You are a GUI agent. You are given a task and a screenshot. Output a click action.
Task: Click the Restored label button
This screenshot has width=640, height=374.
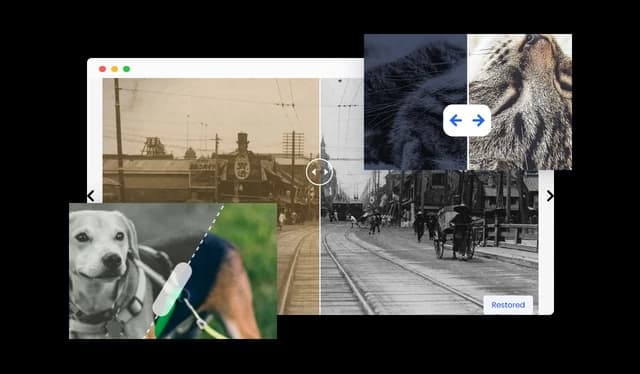click(x=508, y=305)
